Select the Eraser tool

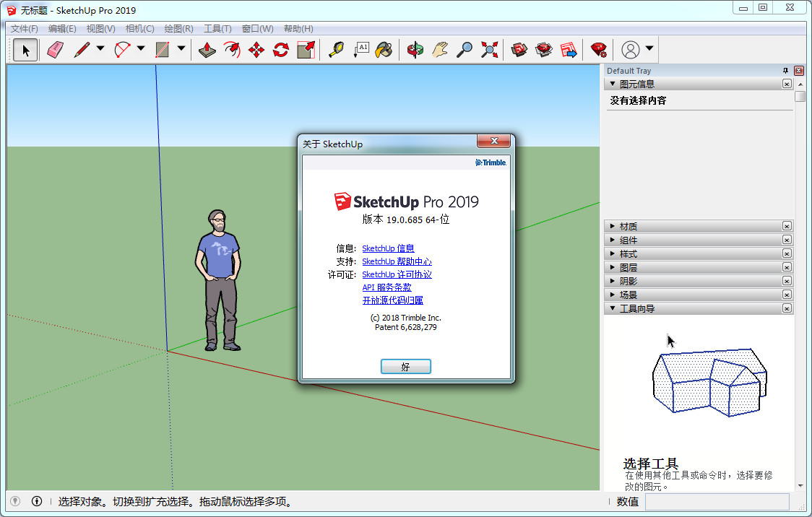coord(56,50)
